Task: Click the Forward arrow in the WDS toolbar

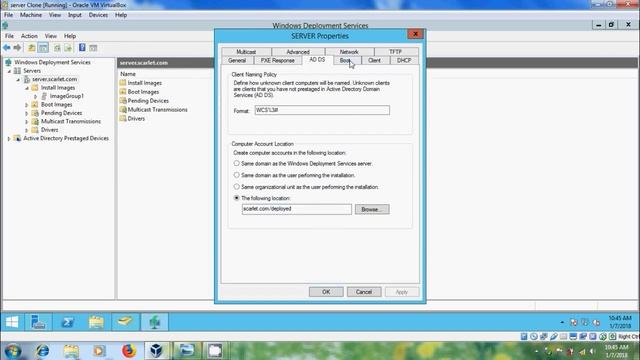Action: (x=17, y=48)
